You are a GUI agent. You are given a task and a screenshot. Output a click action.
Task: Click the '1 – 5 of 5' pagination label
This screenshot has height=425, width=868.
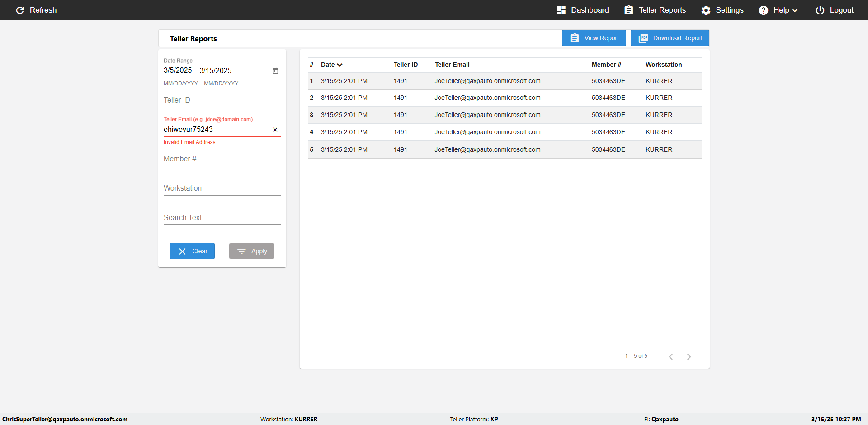[x=636, y=356]
